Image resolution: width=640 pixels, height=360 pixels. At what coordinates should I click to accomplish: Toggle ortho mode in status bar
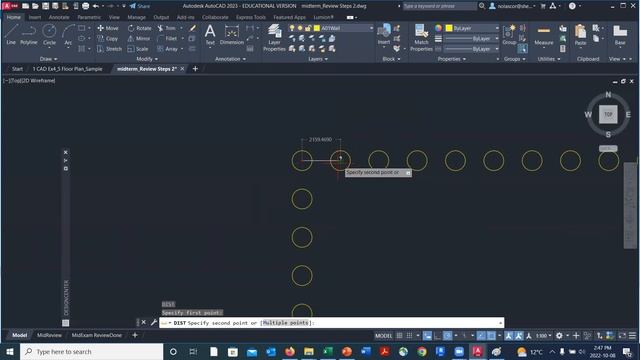pyautogui.click(x=437, y=336)
